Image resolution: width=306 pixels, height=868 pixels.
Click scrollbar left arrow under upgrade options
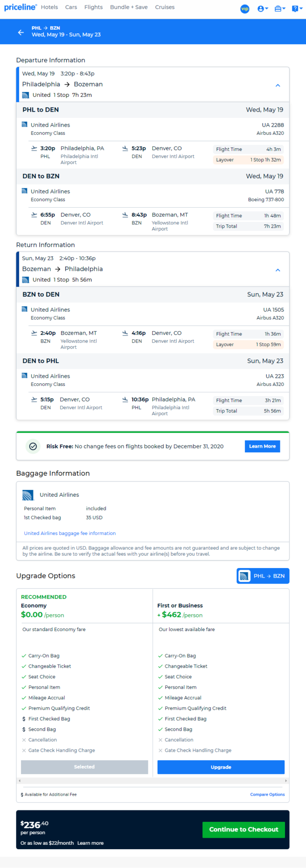click(x=19, y=781)
